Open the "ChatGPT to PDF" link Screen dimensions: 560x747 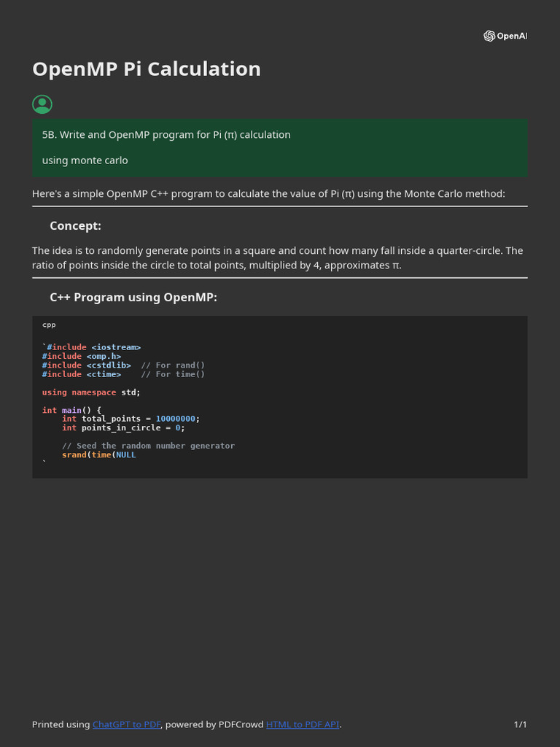point(126,724)
